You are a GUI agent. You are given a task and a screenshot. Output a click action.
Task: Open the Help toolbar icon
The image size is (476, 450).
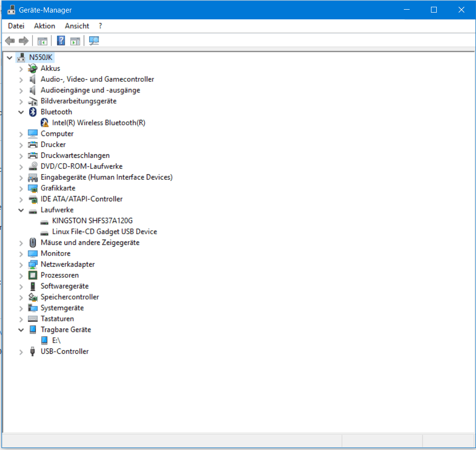coord(61,41)
